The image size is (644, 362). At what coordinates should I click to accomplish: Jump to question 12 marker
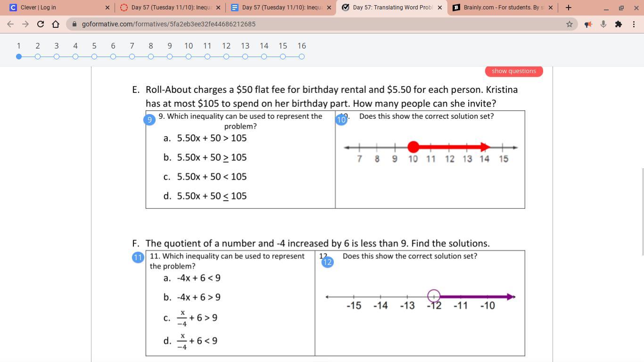[226, 57]
